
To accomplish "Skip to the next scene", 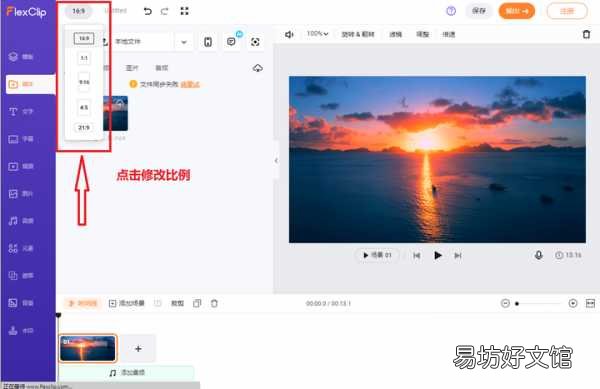I will [458, 255].
